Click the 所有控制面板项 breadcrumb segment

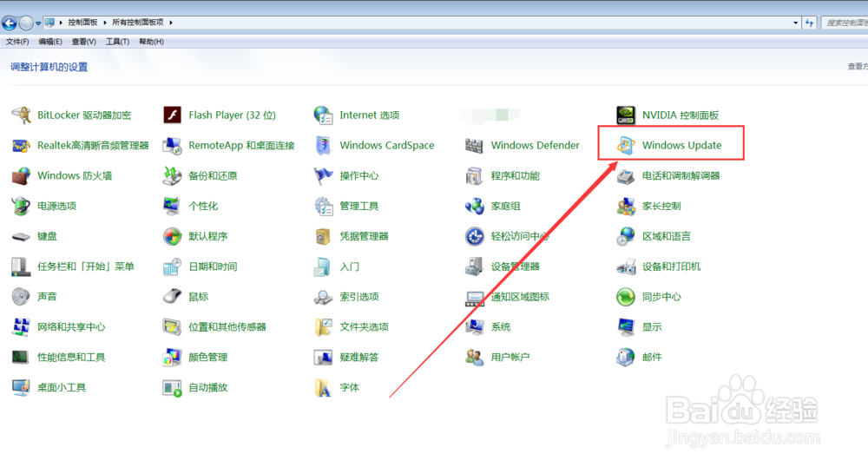[138, 22]
